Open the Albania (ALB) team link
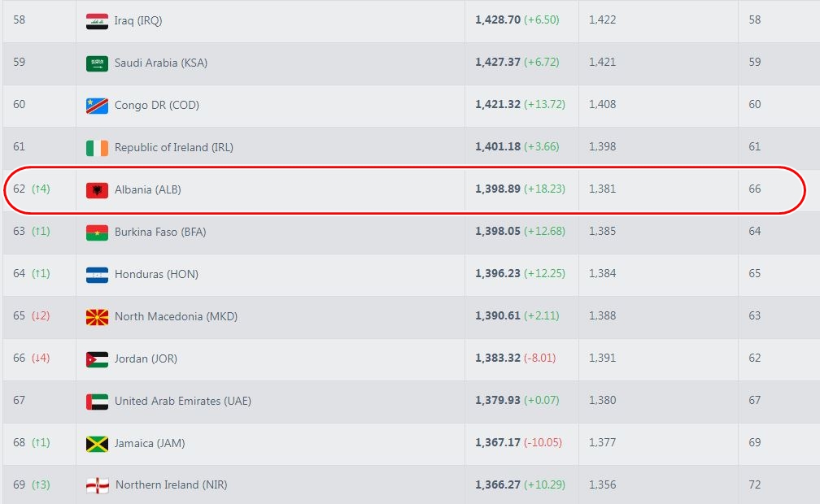This screenshot has width=820, height=504. (147, 189)
